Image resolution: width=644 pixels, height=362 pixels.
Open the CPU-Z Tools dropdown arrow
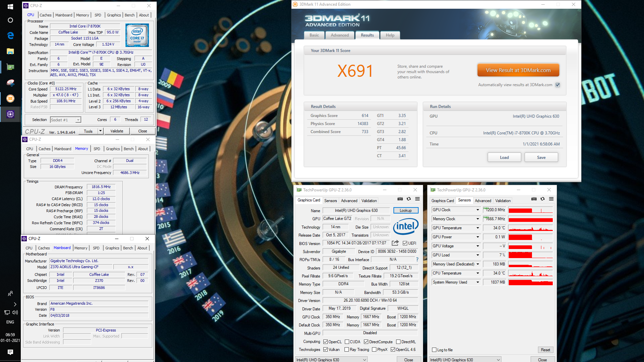tap(100, 131)
